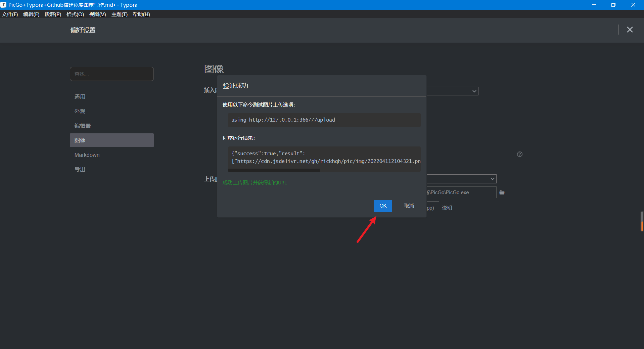Click the 验证成功 dialog title
Image resolution: width=644 pixels, height=349 pixels.
(235, 86)
